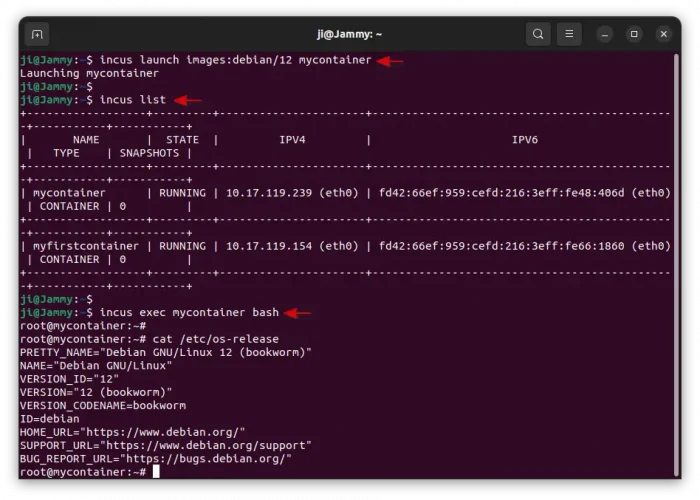Click IPv4 address 10.17.119.239

tap(269, 193)
